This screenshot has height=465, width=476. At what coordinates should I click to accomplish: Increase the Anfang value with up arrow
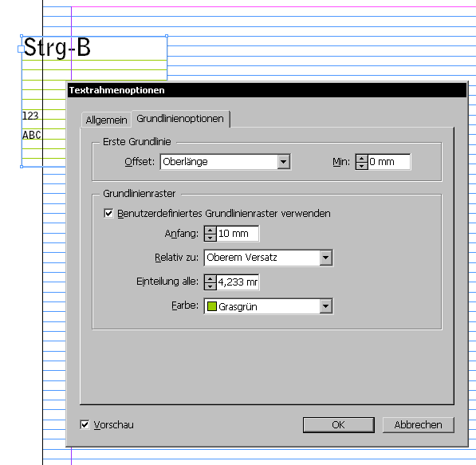[x=210, y=231]
